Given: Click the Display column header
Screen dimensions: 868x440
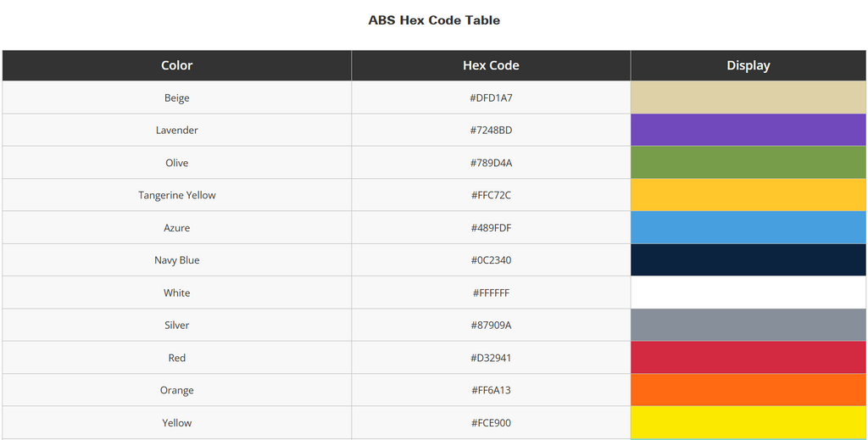Looking at the screenshot, I should coord(748,65).
